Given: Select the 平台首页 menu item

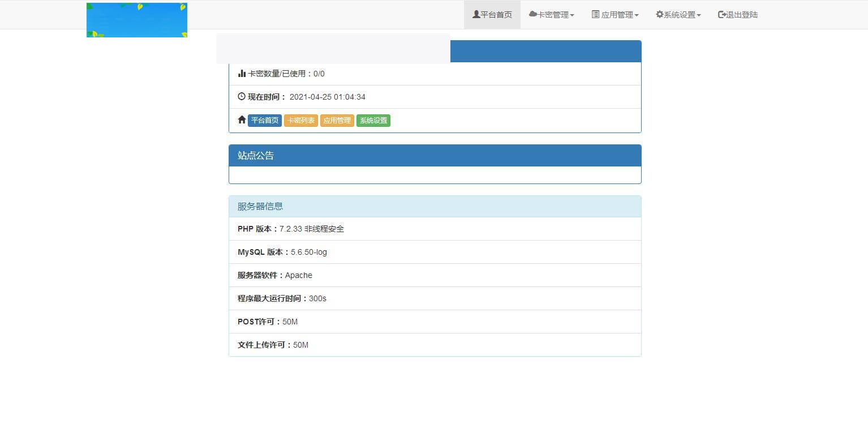Looking at the screenshot, I should pos(492,14).
